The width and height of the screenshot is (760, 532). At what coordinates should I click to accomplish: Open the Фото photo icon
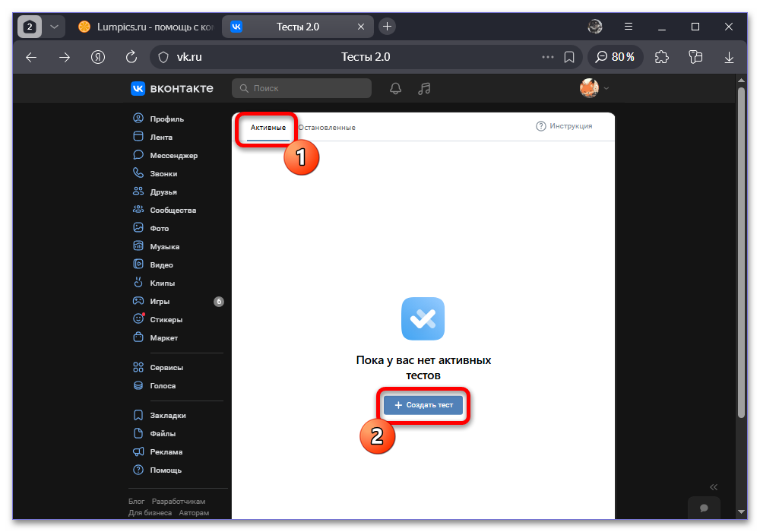tap(138, 228)
